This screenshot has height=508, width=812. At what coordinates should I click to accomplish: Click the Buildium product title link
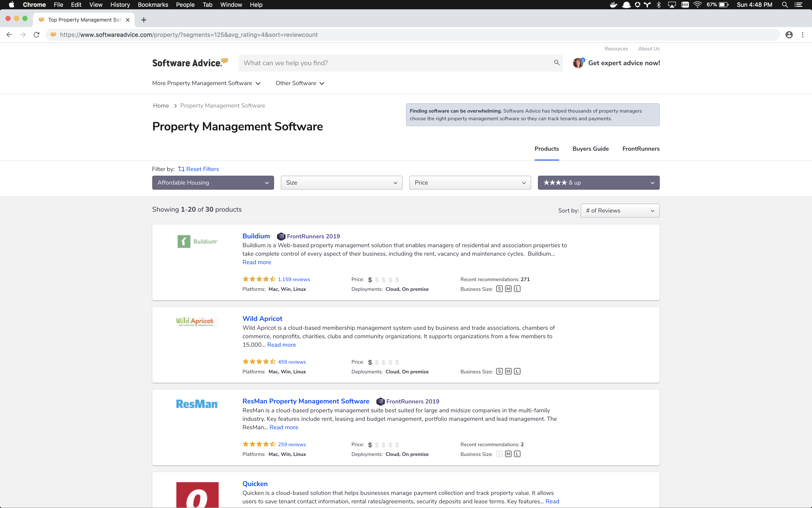256,236
